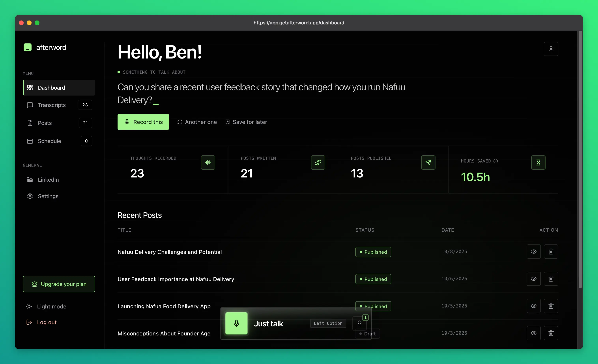
Task: Open post titled Misconceptions About Founder Age
Action: tap(164, 333)
